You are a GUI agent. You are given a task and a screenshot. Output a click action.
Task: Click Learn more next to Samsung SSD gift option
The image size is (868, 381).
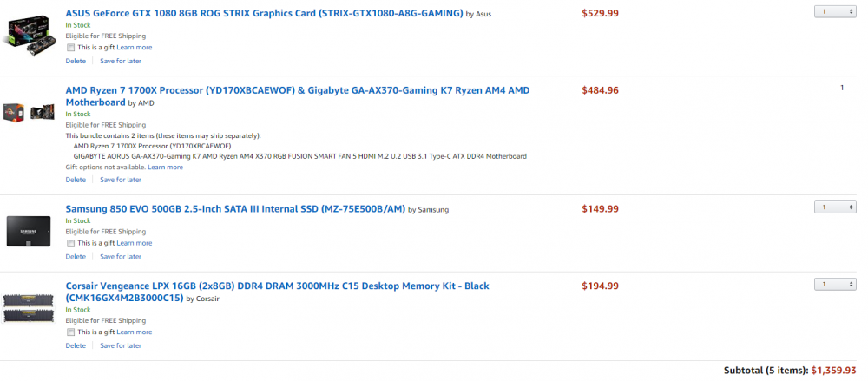pyautogui.click(x=134, y=244)
